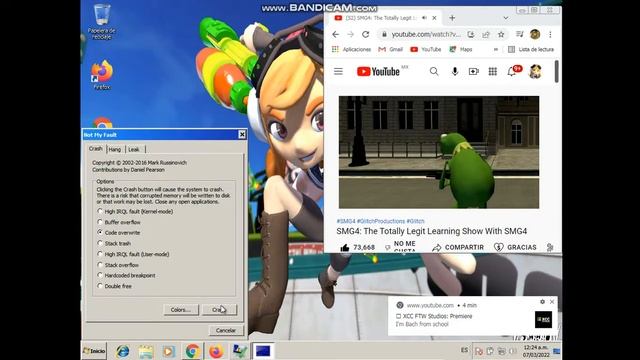This screenshot has width=640, height=360.
Task: Select the Hardcoded breakpoint option
Action: click(126, 276)
